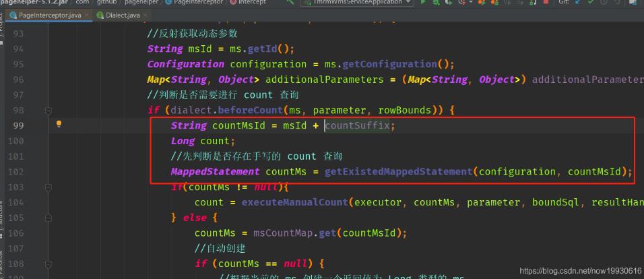
Task: Collapse the if block at line 98
Action: pyautogui.click(x=49, y=110)
